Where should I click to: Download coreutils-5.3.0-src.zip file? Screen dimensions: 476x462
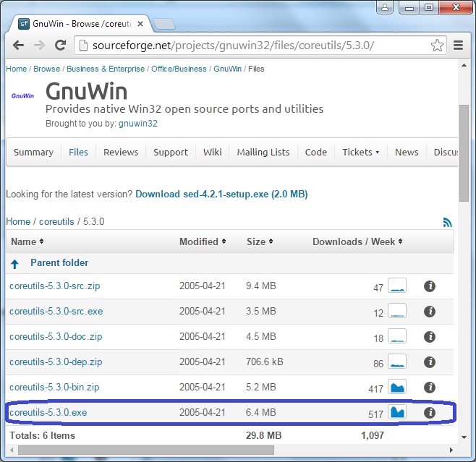(55, 286)
